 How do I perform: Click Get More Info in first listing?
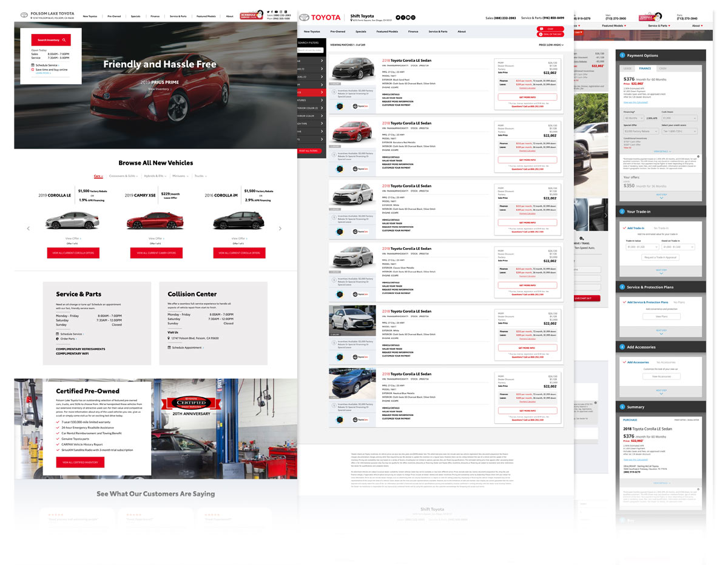[x=527, y=97]
